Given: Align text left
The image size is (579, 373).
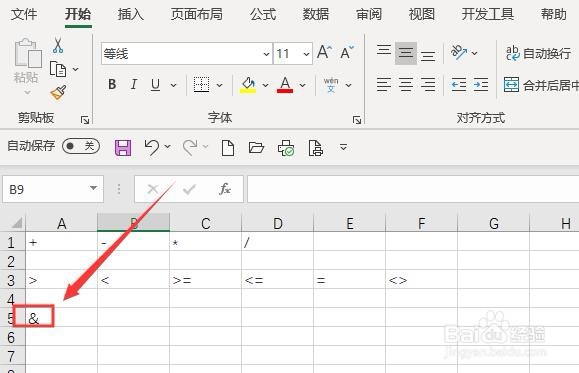Looking at the screenshot, I should pyautogui.click(x=384, y=85).
